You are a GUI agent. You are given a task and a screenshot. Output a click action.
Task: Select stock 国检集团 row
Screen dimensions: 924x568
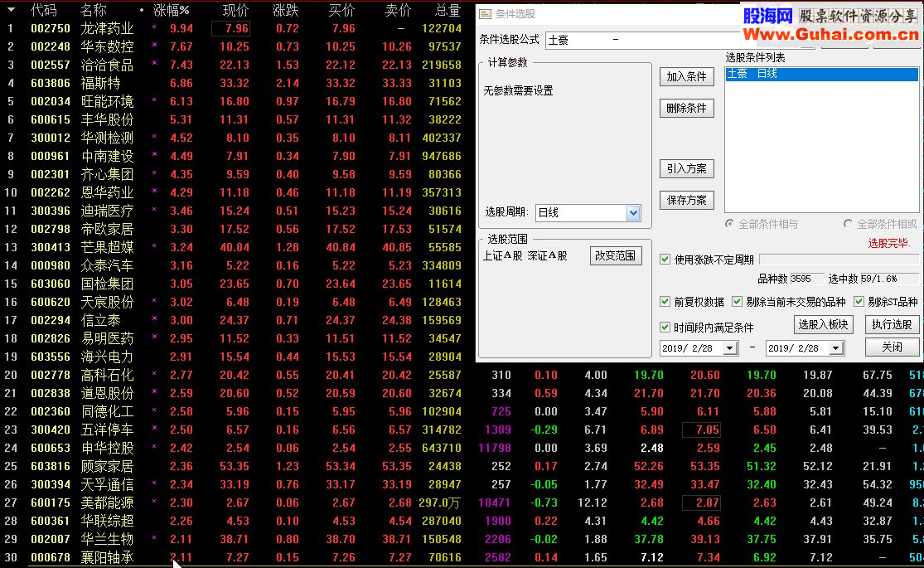pyautogui.click(x=233, y=284)
